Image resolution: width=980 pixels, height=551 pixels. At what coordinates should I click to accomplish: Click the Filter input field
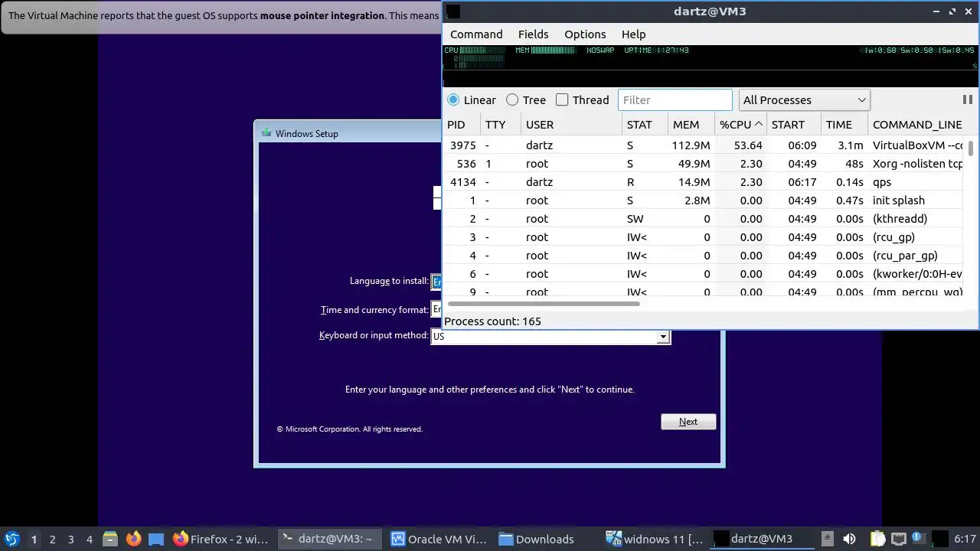coord(675,99)
